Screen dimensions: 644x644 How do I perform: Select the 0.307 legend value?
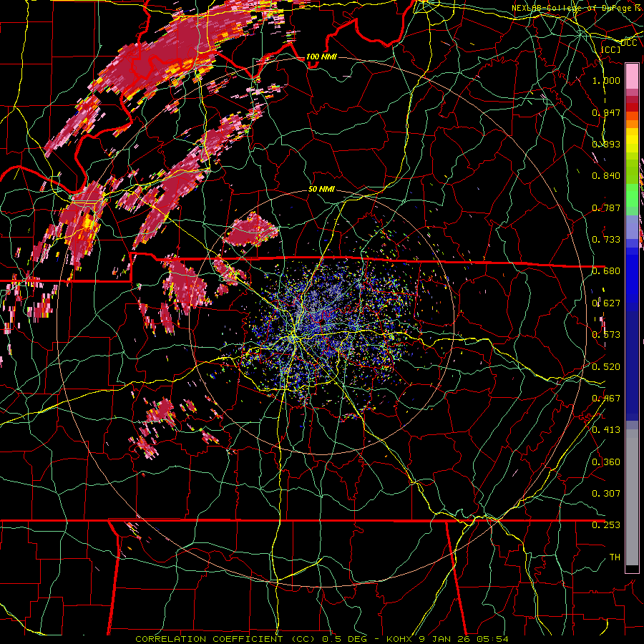[x=606, y=493]
